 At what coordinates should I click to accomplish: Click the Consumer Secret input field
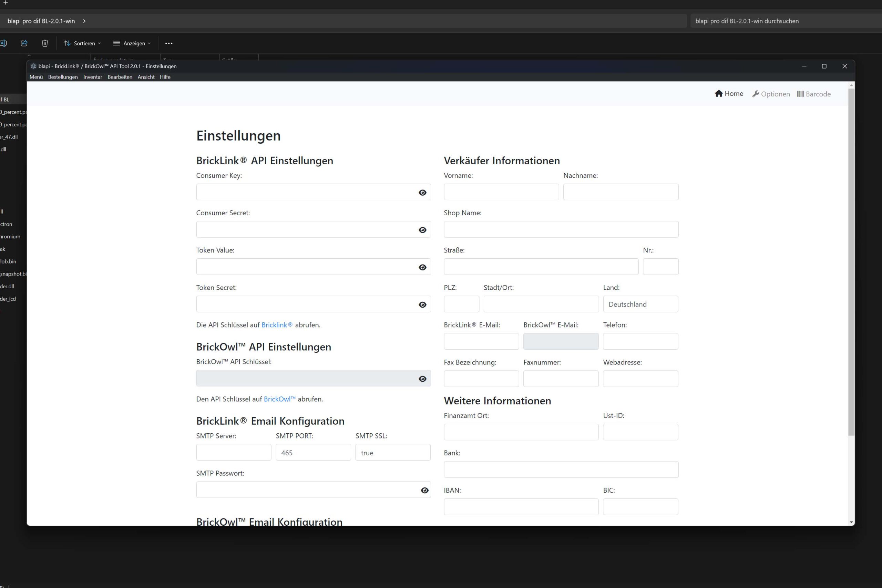[313, 229]
